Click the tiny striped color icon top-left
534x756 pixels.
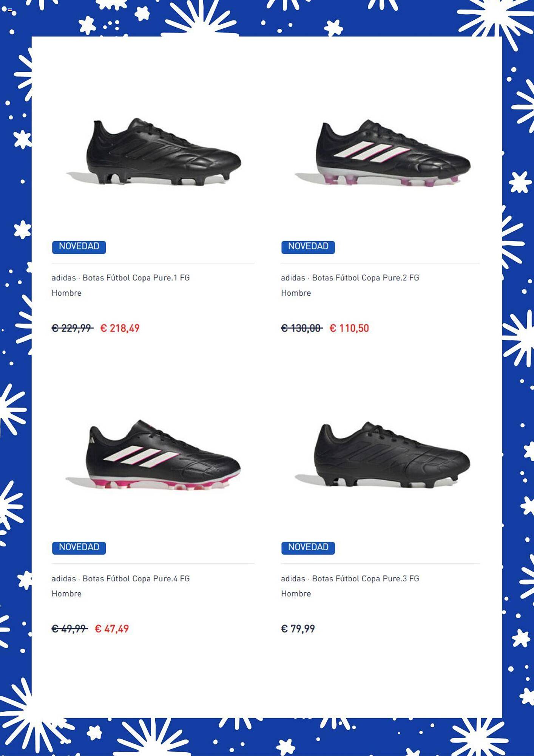point(10,10)
